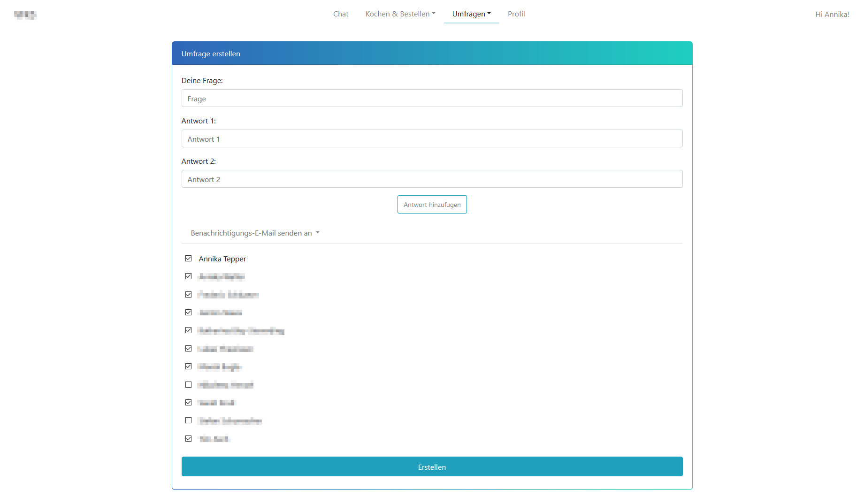The height and width of the screenshot is (504, 864).
Task: Expand the Kochen & Bestellen menu
Action: point(400,14)
